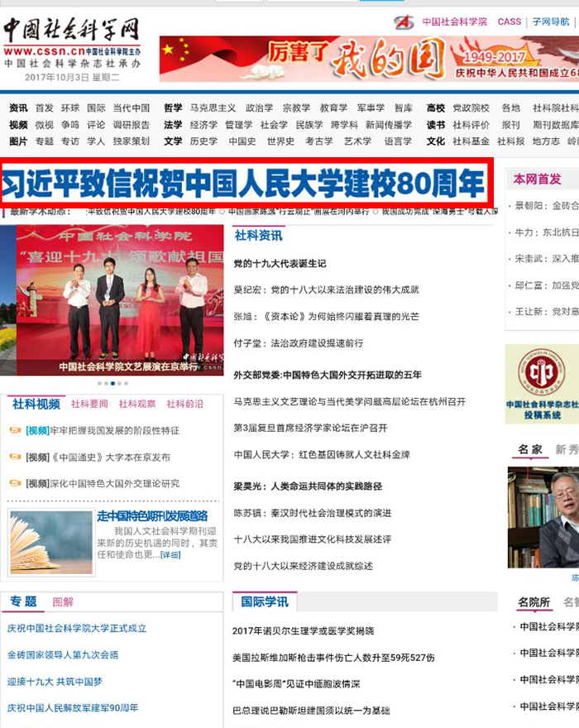This screenshot has height=728, width=579.
Task: Click the 厉害了我的国 banner image
Action: pyautogui.click(x=369, y=59)
